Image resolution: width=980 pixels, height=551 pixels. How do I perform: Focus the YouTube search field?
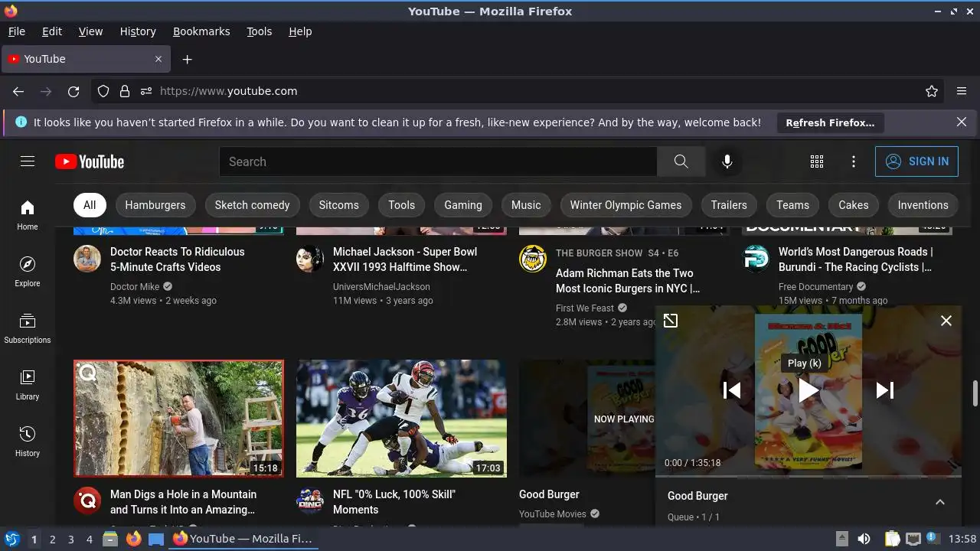click(x=438, y=161)
